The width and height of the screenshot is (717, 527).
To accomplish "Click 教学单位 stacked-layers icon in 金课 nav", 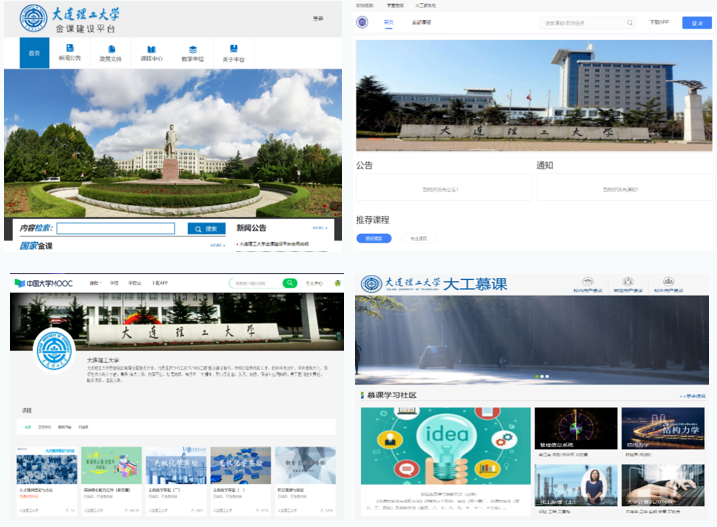I will (193, 49).
